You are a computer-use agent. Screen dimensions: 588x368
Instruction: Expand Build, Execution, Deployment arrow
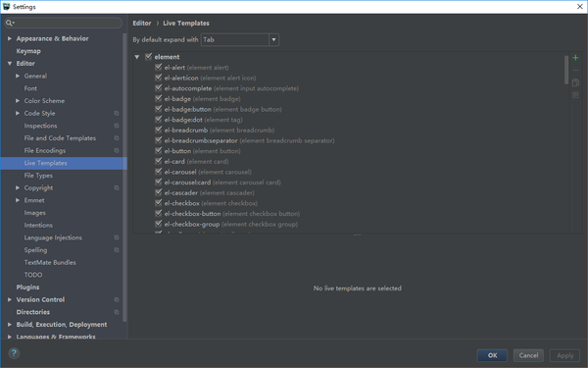pyautogui.click(x=10, y=325)
